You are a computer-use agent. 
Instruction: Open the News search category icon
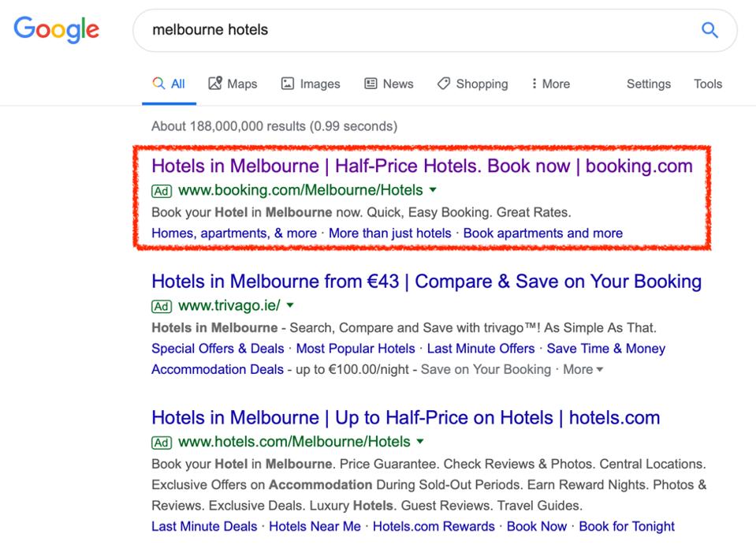coord(369,83)
